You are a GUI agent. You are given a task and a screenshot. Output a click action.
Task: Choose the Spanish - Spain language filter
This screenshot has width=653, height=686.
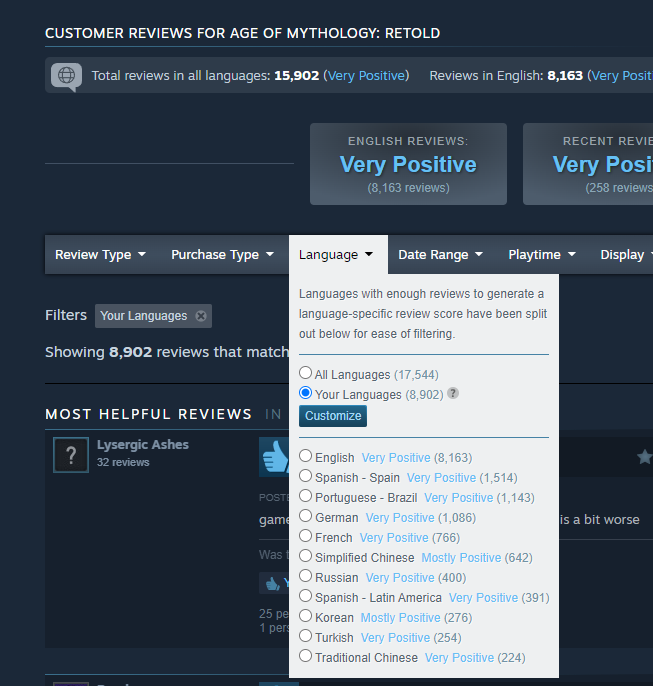(305, 476)
